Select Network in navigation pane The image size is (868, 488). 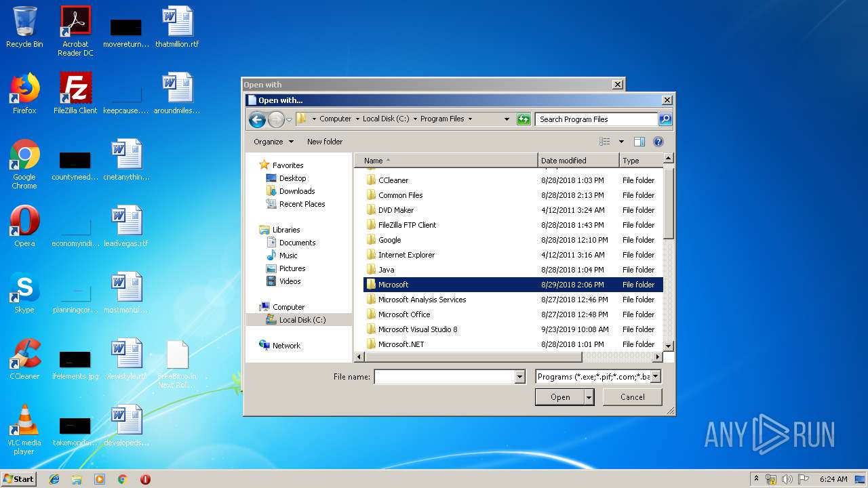coord(286,346)
